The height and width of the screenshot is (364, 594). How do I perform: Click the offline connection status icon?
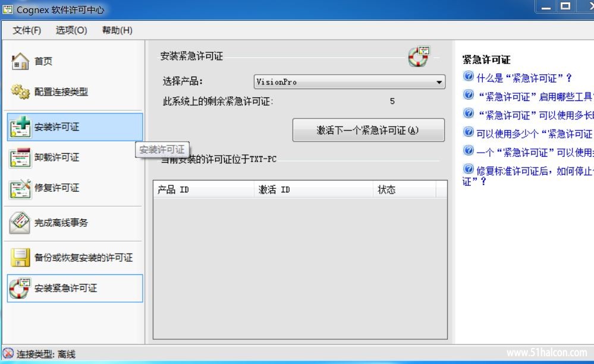click(x=8, y=353)
